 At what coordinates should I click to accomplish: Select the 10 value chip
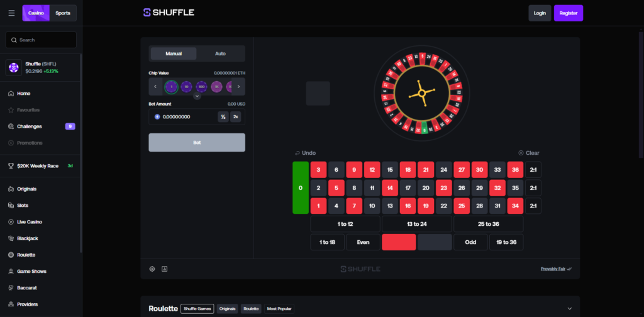click(x=186, y=87)
